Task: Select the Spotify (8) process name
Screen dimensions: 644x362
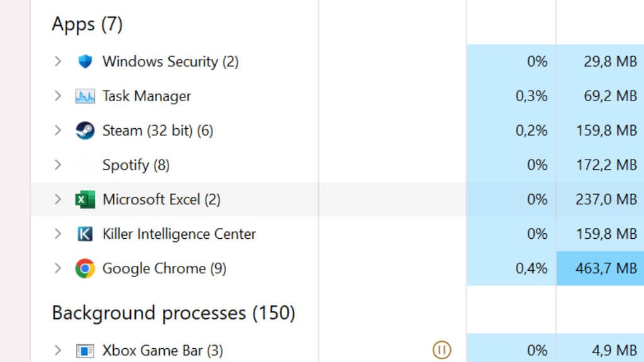Action: (x=136, y=165)
